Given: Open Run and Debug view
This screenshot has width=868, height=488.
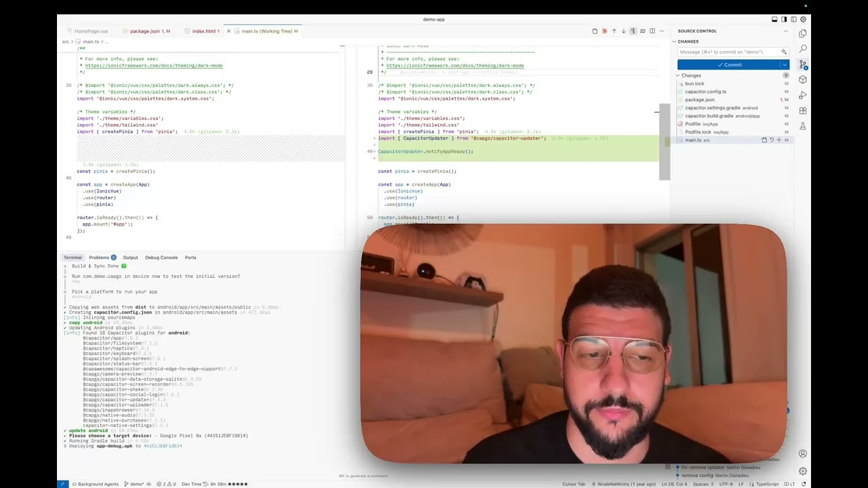Looking at the screenshot, I should click(803, 96).
